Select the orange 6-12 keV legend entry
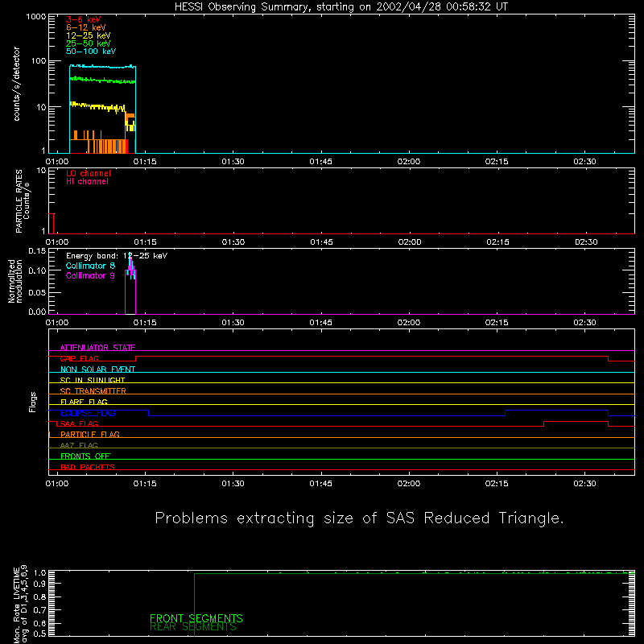Image resolution: width=644 pixels, height=644 pixels. (x=85, y=27)
